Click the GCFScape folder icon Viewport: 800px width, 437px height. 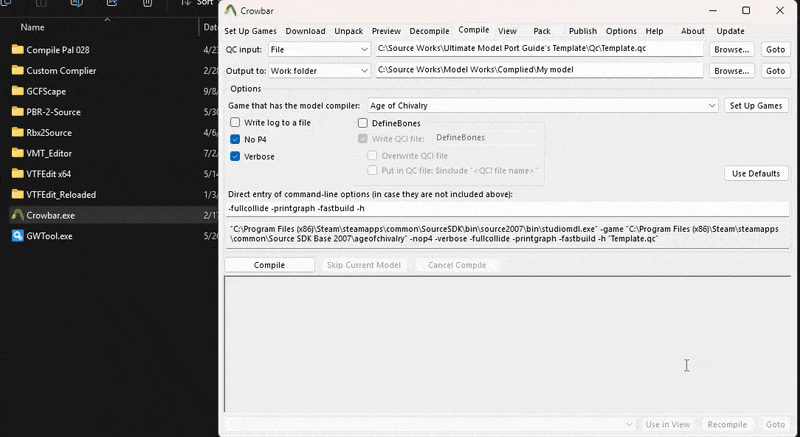click(17, 91)
